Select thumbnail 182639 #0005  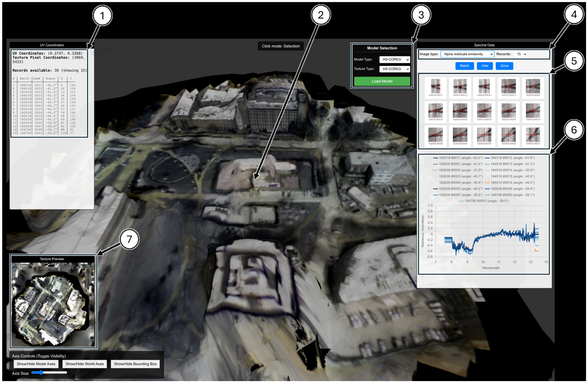[x=436, y=136]
